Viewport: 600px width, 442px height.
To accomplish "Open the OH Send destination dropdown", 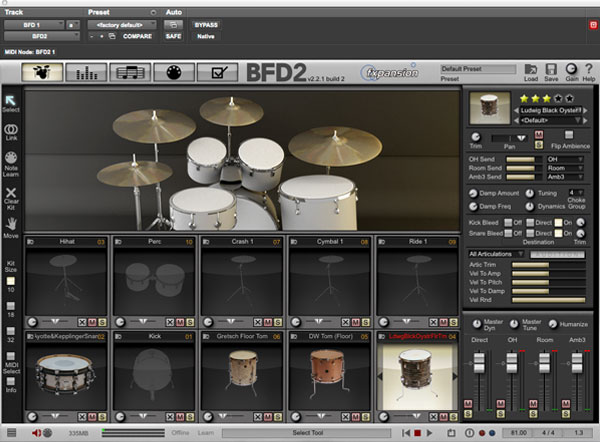I will 564,159.
